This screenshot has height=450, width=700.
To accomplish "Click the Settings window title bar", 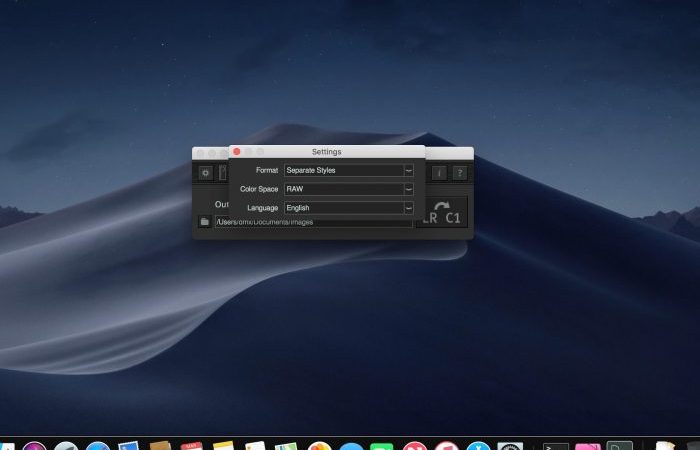I will pyautogui.click(x=327, y=152).
